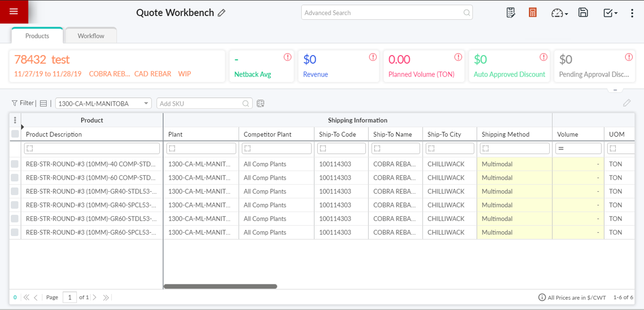Screen dimensions: 644x310
Task: Open the three-dot more options menu
Action: pos(632,13)
